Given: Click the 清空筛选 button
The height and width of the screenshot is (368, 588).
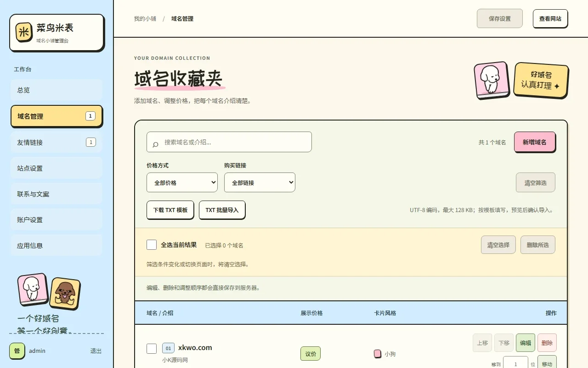Looking at the screenshot, I should [x=536, y=183].
